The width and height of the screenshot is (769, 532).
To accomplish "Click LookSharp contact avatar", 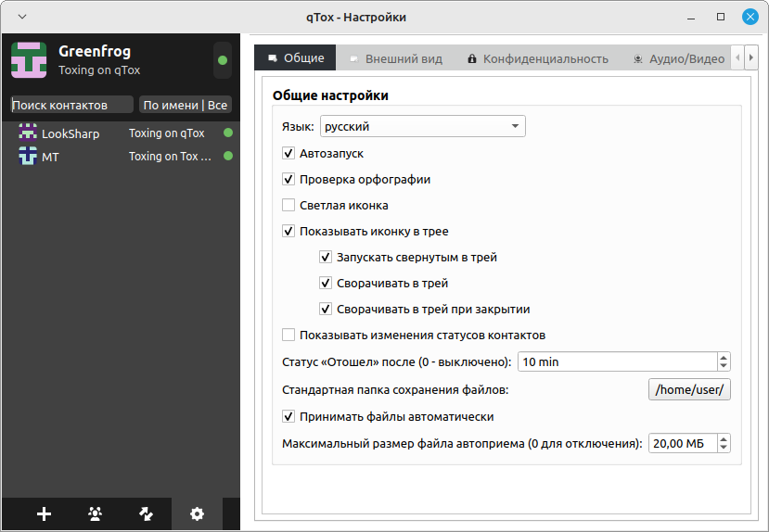I will (x=28, y=133).
